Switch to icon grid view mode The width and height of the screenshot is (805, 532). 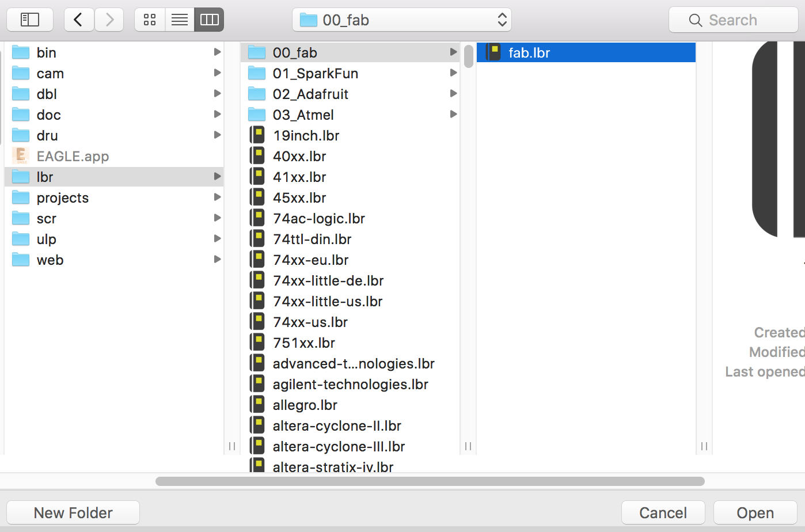150,19
